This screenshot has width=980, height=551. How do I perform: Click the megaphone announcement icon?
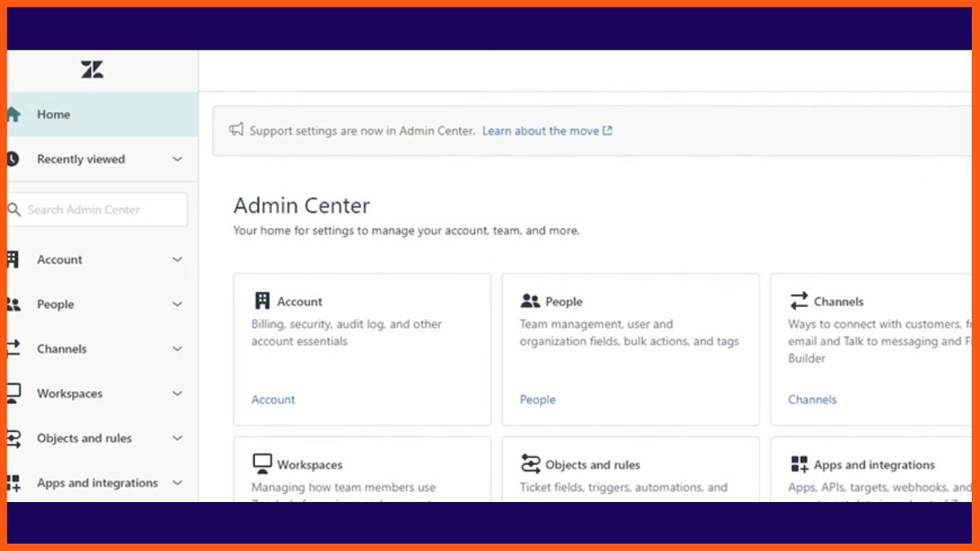click(236, 130)
